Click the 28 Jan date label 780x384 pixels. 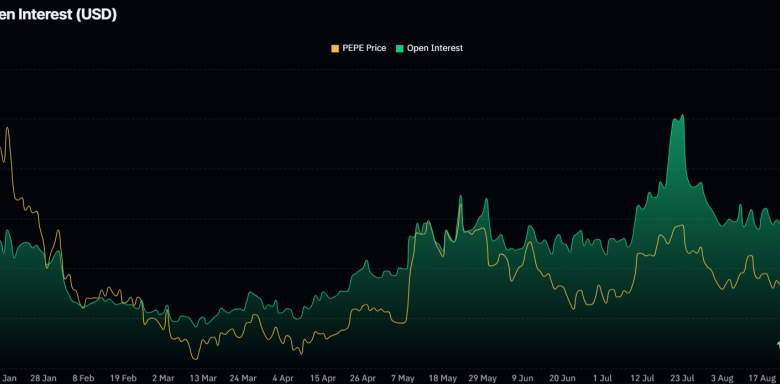coord(43,379)
